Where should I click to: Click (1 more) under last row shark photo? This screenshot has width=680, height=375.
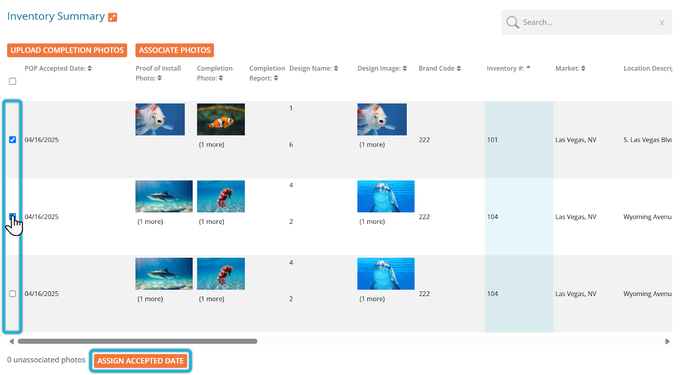150,299
